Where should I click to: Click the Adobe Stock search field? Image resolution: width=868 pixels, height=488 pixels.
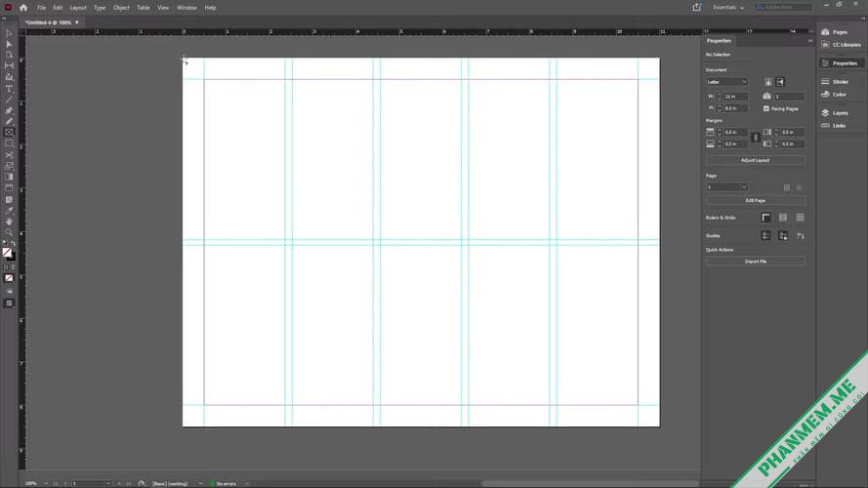784,7
